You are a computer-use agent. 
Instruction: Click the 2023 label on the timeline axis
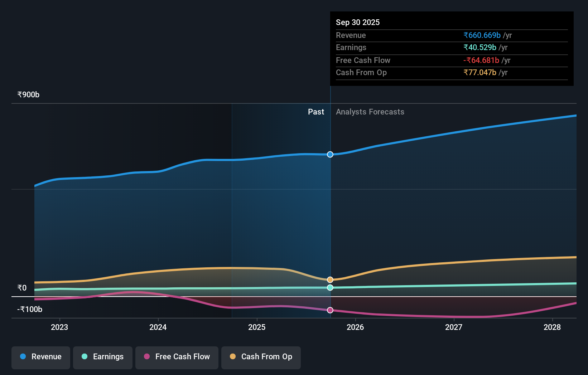point(59,327)
